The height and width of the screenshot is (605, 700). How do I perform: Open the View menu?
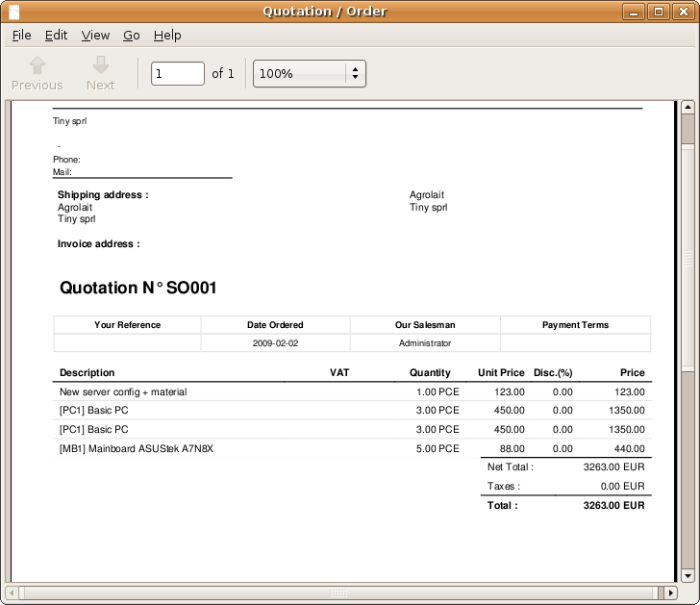(x=95, y=35)
